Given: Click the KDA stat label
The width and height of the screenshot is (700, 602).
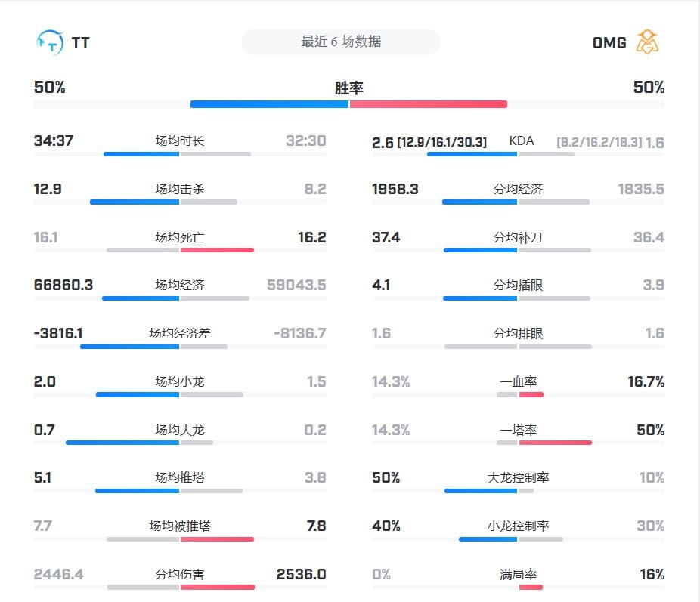Looking at the screenshot, I should (522, 141).
